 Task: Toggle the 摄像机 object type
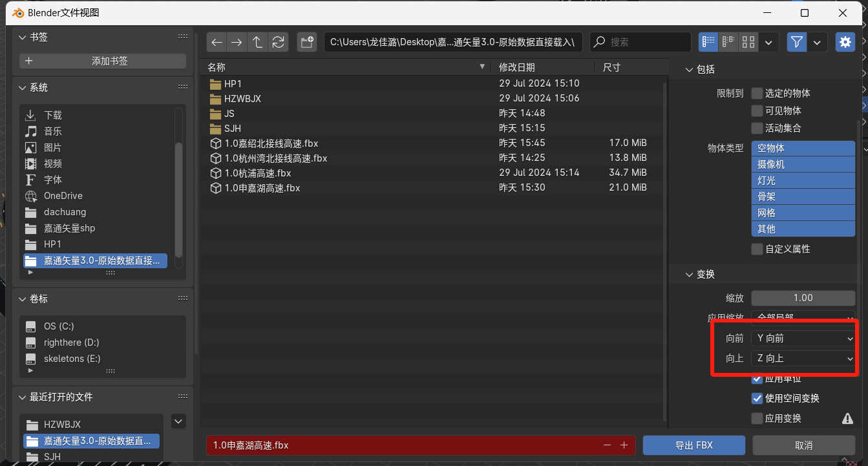(803, 164)
